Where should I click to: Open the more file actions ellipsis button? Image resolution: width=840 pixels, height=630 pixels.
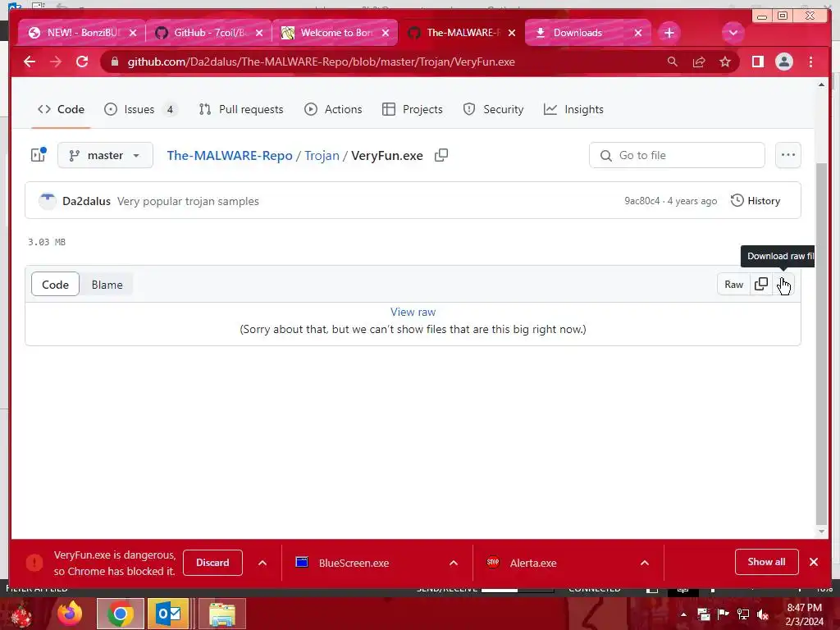[788, 155]
